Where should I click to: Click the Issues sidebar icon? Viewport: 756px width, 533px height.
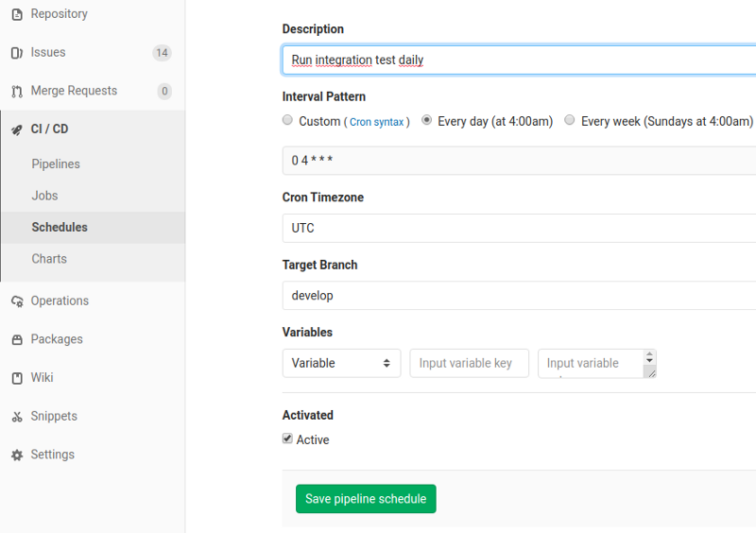(16, 53)
